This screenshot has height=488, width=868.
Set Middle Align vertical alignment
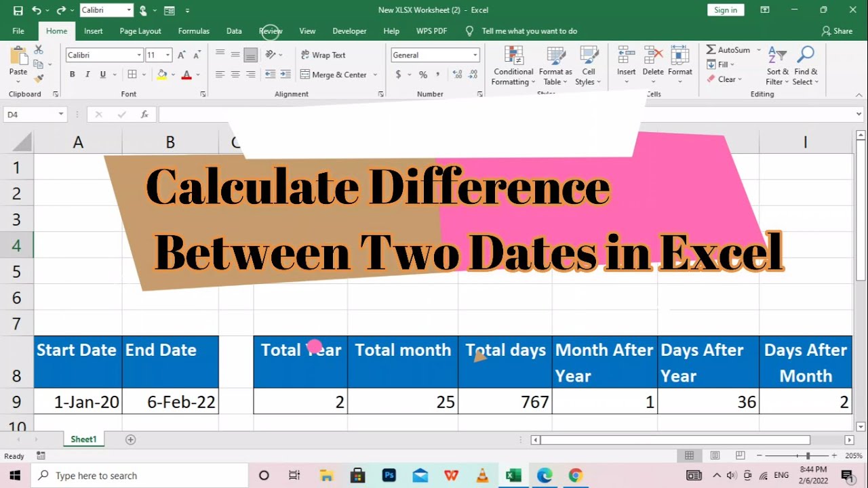235,55
